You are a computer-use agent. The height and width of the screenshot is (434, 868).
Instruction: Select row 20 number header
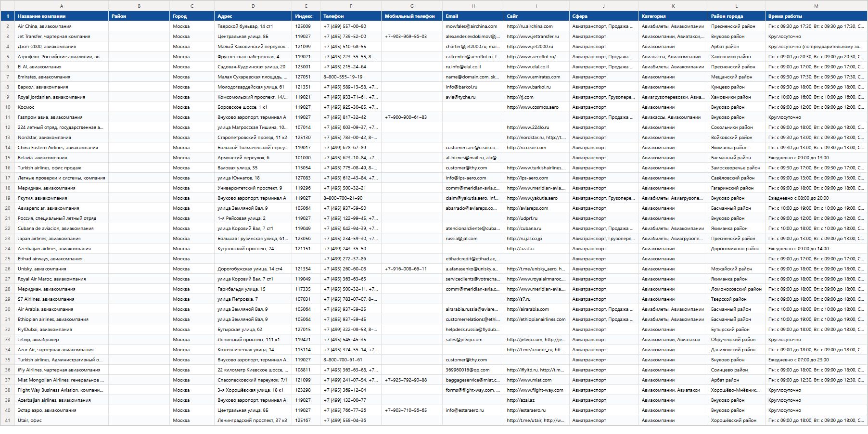8,208
